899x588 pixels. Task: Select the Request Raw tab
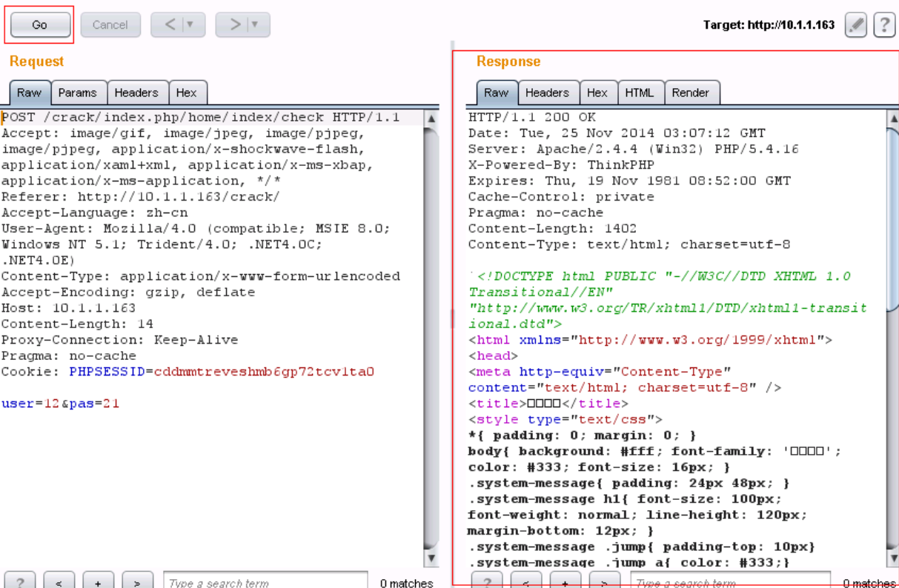coord(30,93)
